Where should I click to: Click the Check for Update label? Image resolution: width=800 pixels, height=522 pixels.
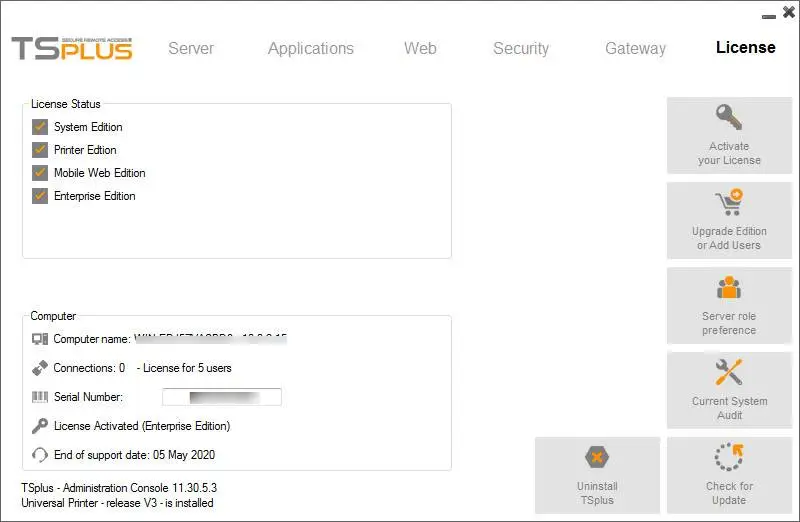[729, 493]
